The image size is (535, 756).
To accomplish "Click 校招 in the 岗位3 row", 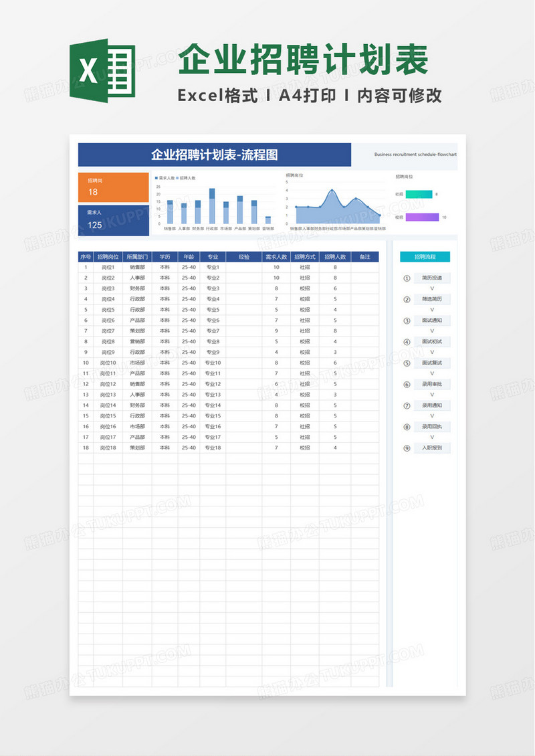I will pyautogui.click(x=304, y=288).
